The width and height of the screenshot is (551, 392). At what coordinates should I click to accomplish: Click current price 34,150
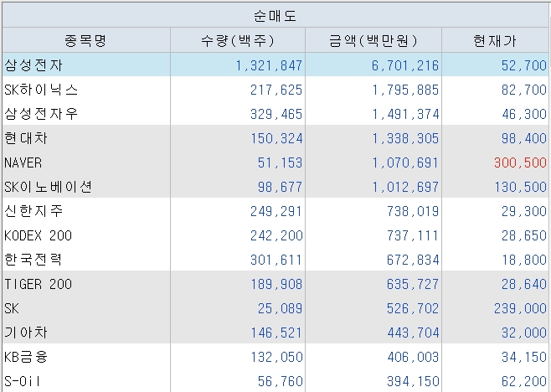pyautogui.click(x=524, y=357)
